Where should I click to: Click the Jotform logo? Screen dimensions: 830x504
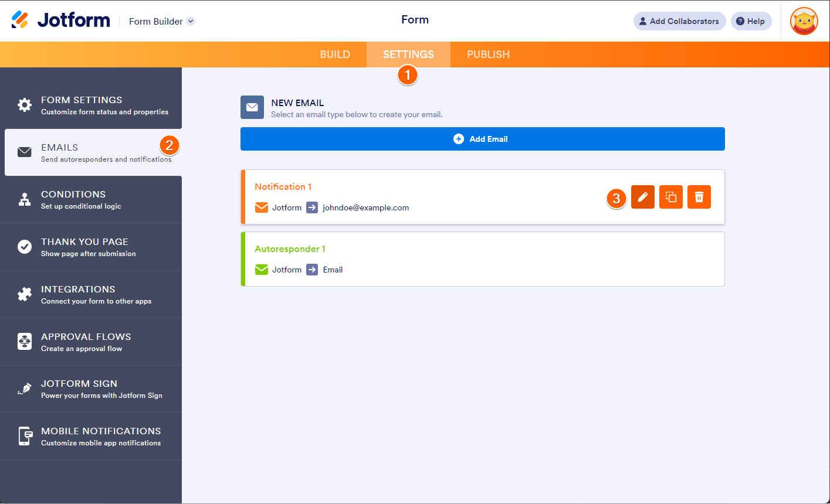tap(60, 21)
